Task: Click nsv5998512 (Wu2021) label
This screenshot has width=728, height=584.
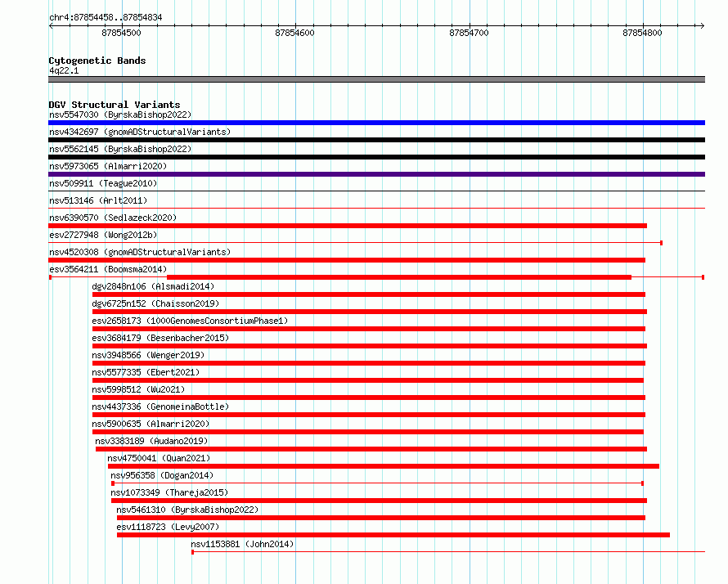Action: (x=138, y=389)
